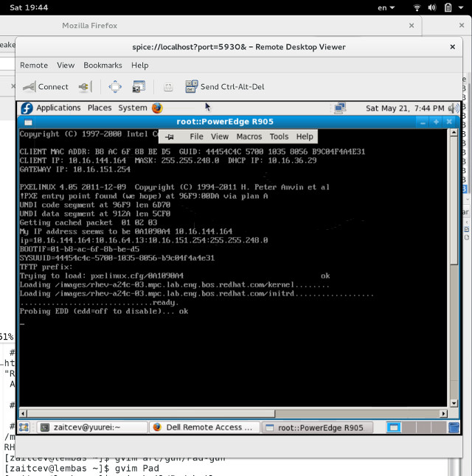Click the console vertical scrollbar thumb

pyautogui.click(x=454, y=200)
